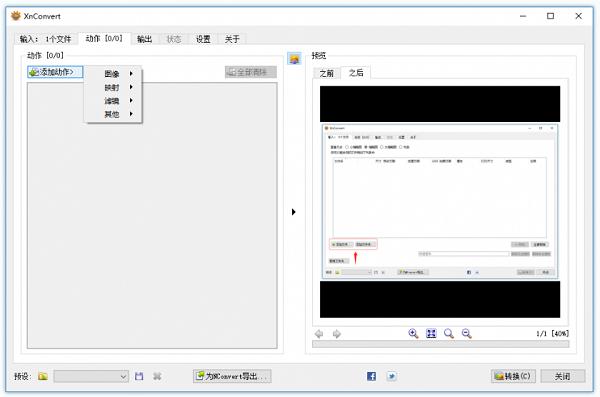Maximize the XnConvert window

[550, 16]
